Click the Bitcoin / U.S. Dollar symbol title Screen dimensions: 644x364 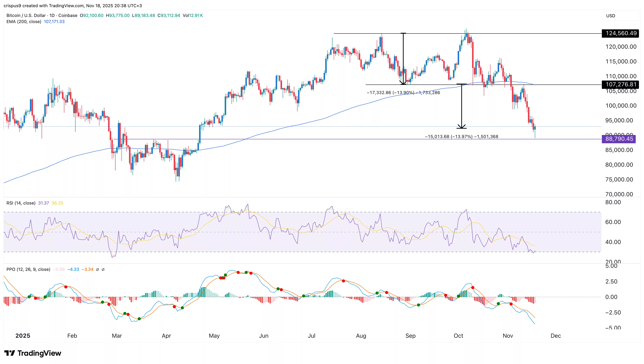[x=26, y=15]
